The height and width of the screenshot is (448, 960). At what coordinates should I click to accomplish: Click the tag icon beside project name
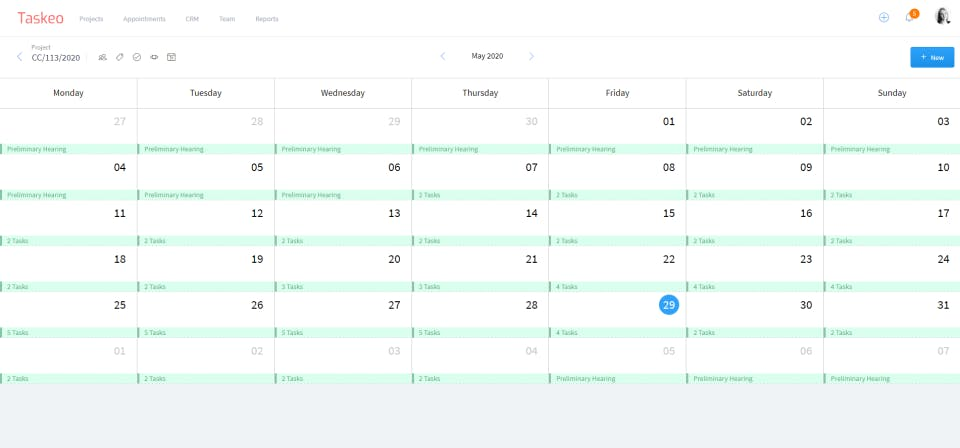[x=120, y=57]
